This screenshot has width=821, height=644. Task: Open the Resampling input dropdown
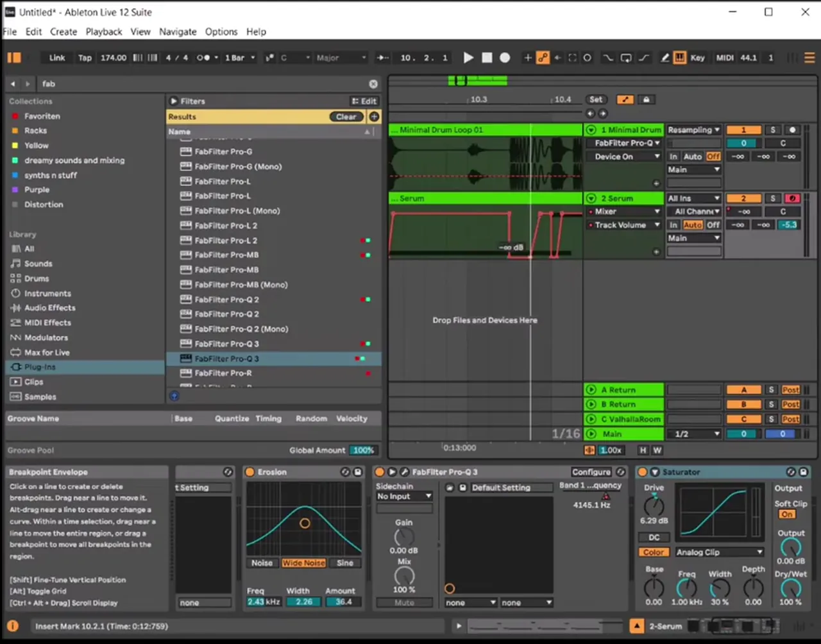[694, 130]
